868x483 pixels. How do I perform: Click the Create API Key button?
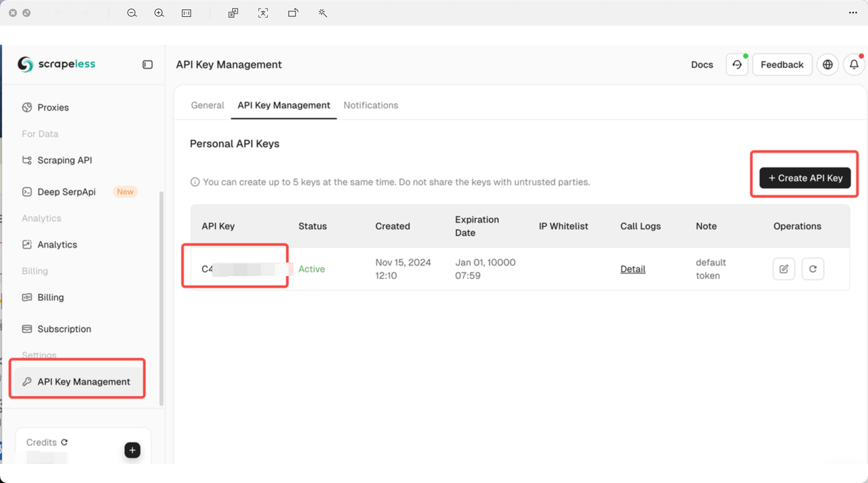(805, 178)
